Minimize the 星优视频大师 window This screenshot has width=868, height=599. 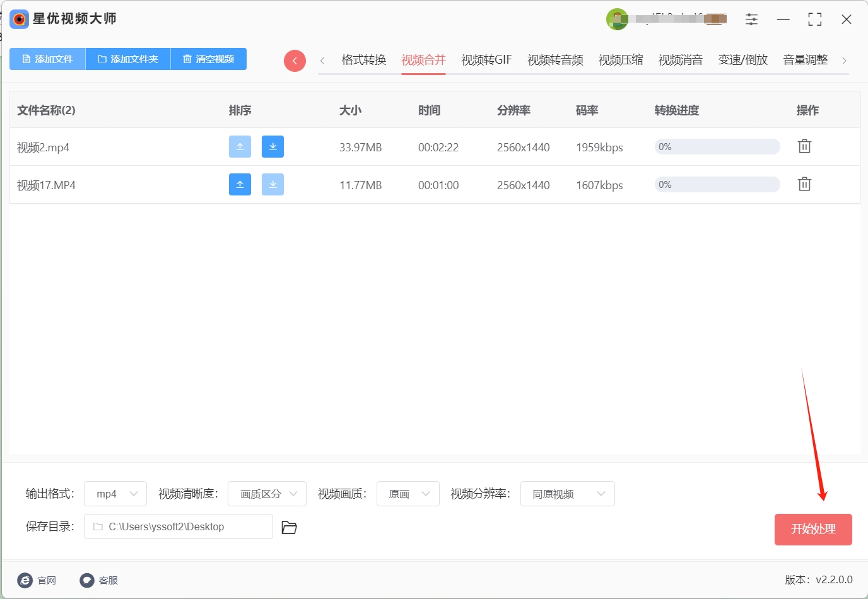coord(783,20)
